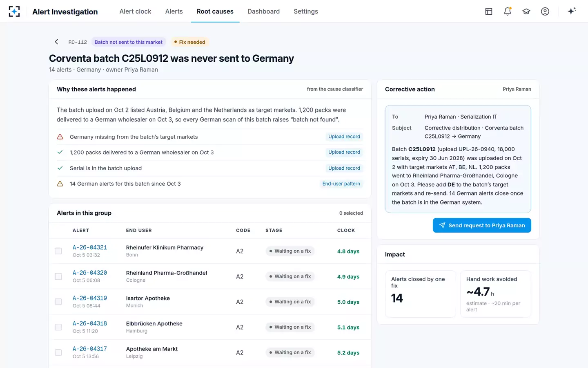Select checkbox for alert A-26-04321

tap(58, 251)
